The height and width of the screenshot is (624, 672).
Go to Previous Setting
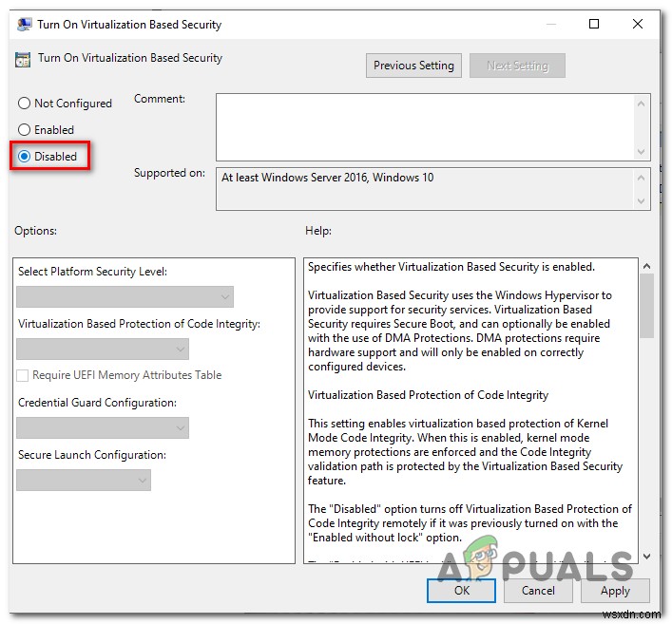tap(413, 66)
